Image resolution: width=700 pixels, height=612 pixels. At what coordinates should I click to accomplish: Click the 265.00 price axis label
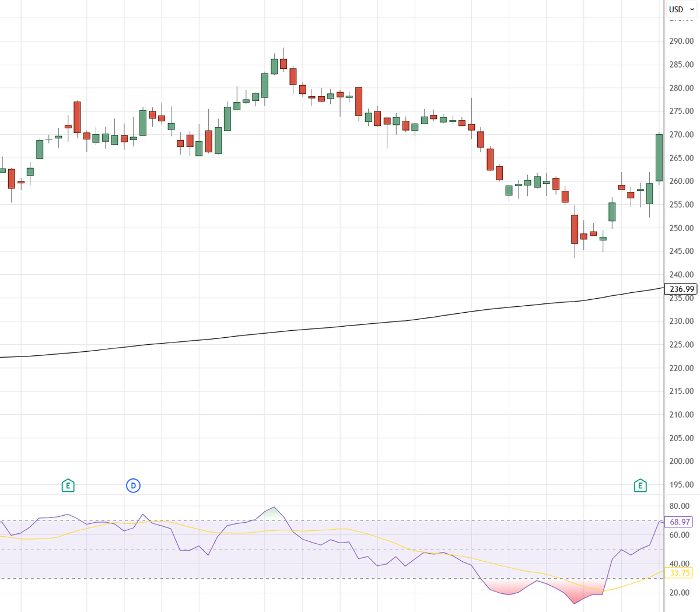tap(681, 158)
